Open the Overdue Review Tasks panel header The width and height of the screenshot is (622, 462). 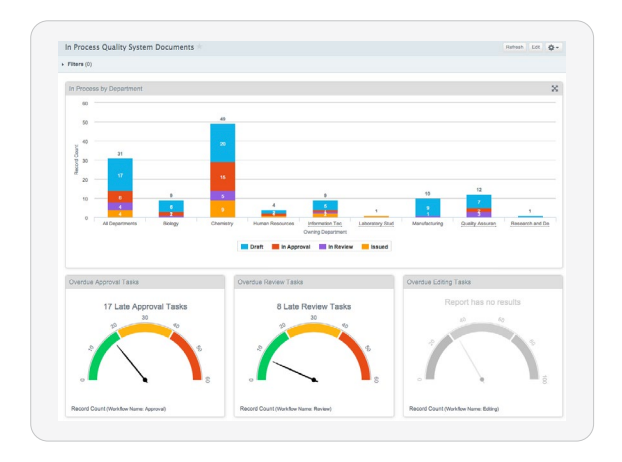(x=313, y=282)
